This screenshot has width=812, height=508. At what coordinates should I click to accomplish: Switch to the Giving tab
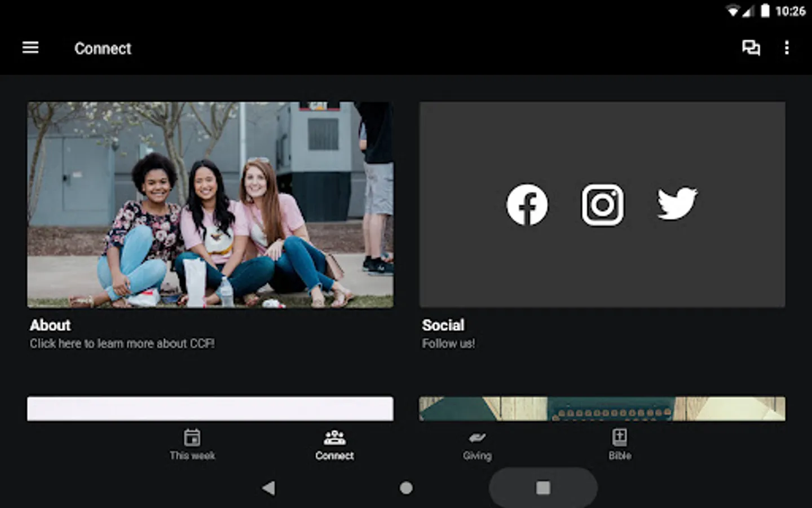tap(477, 445)
